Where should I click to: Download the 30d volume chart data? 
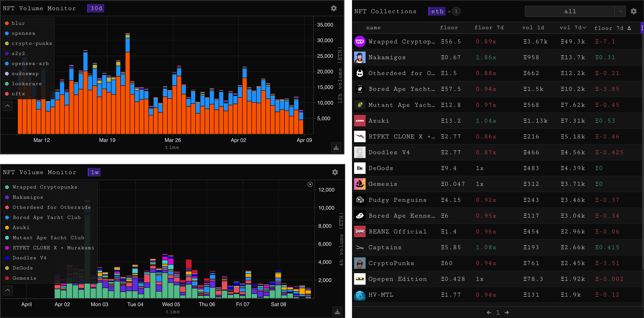336,147
